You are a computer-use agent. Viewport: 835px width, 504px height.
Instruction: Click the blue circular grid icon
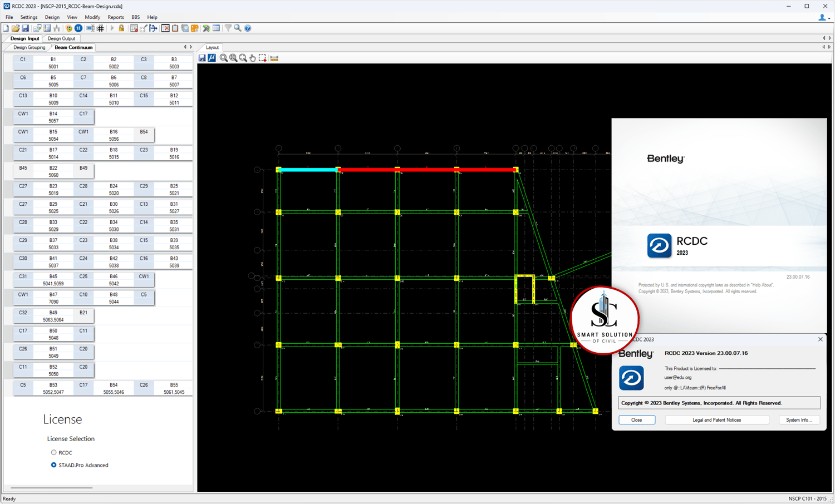(78, 28)
